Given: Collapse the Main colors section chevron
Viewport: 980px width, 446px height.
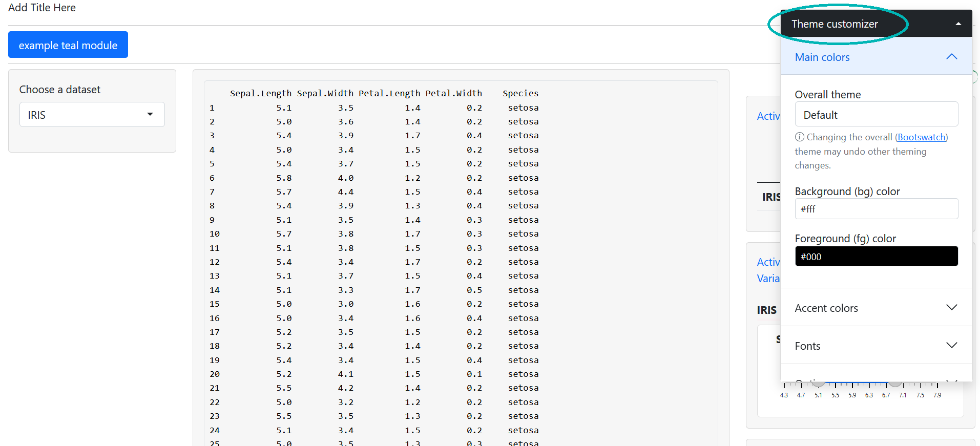Looking at the screenshot, I should point(951,57).
